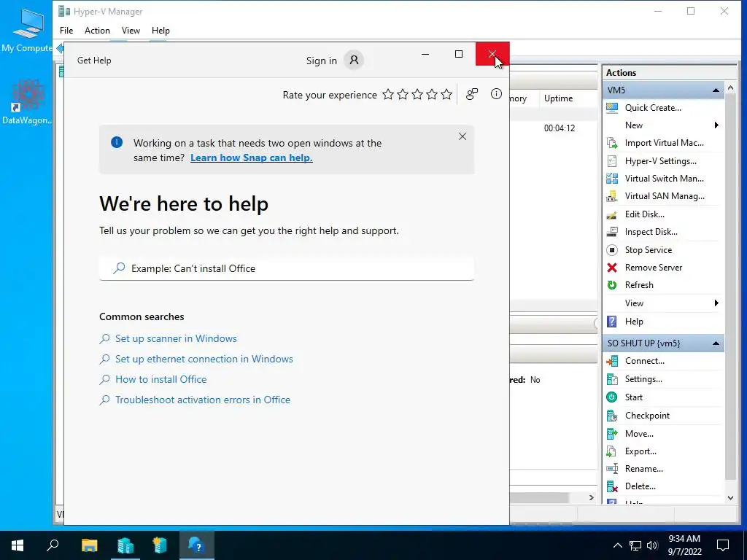Click the Actions pane scroll down arrow
The width and height of the screenshot is (747, 560).
click(x=730, y=498)
